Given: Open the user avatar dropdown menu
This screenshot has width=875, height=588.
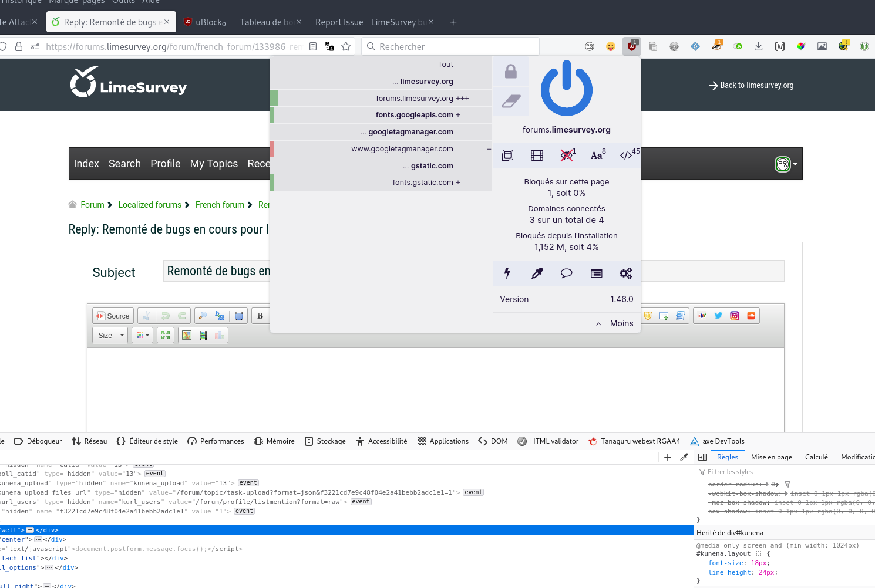Looking at the screenshot, I should click(x=786, y=164).
